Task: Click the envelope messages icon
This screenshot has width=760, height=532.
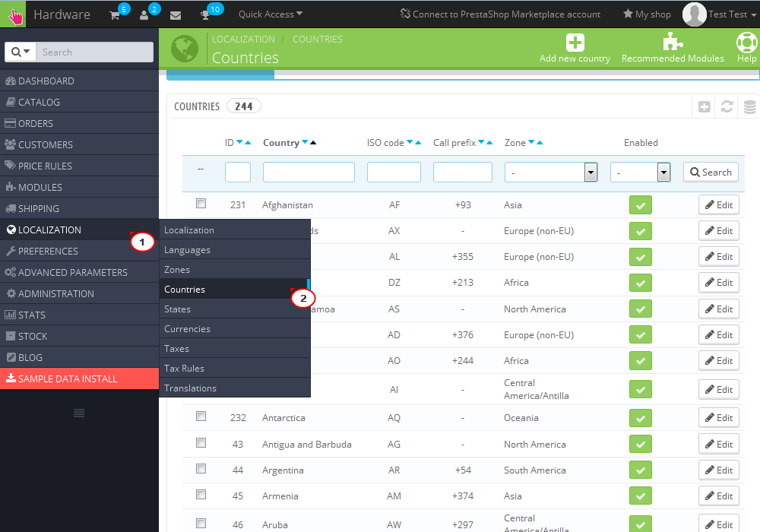Action: (x=176, y=14)
